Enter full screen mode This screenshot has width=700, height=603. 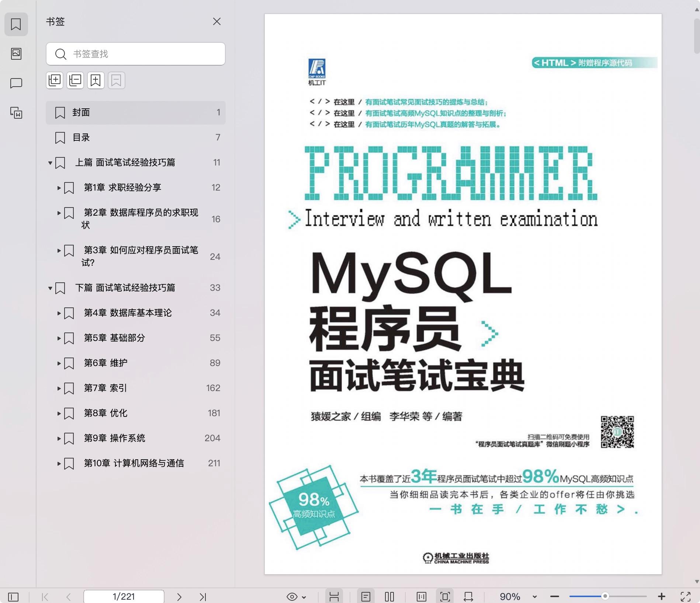pyautogui.click(x=686, y=597)
